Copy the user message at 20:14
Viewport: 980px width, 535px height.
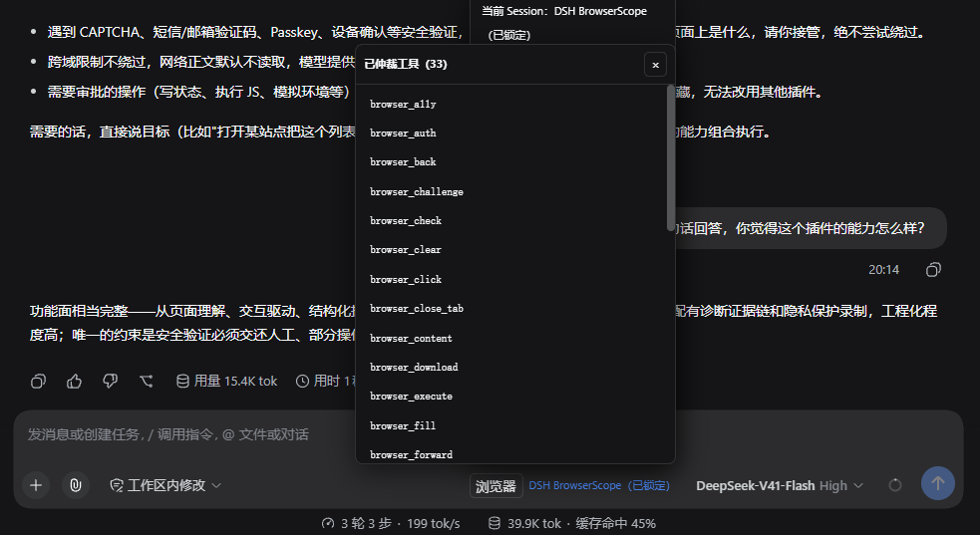pos(933,270)
